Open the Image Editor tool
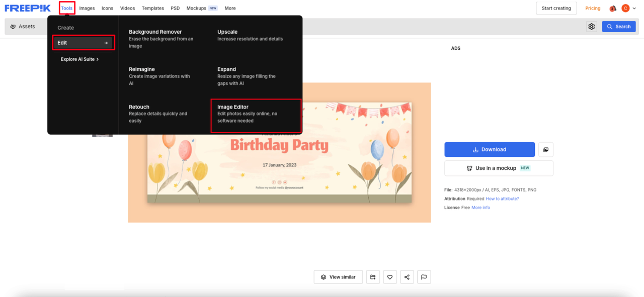Screen dimensions: 644x297 pos(256,116)
